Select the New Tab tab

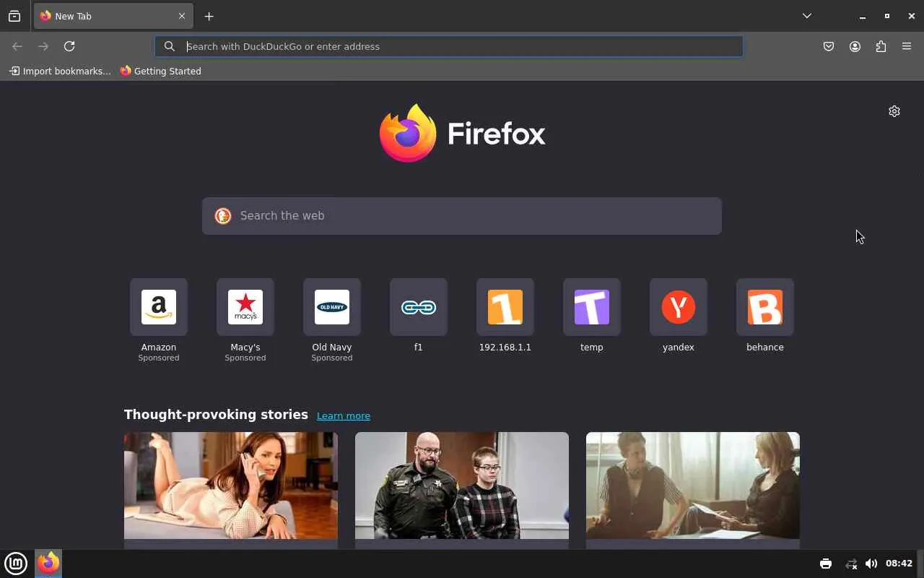pyautogui.click(x=113, y=16)
